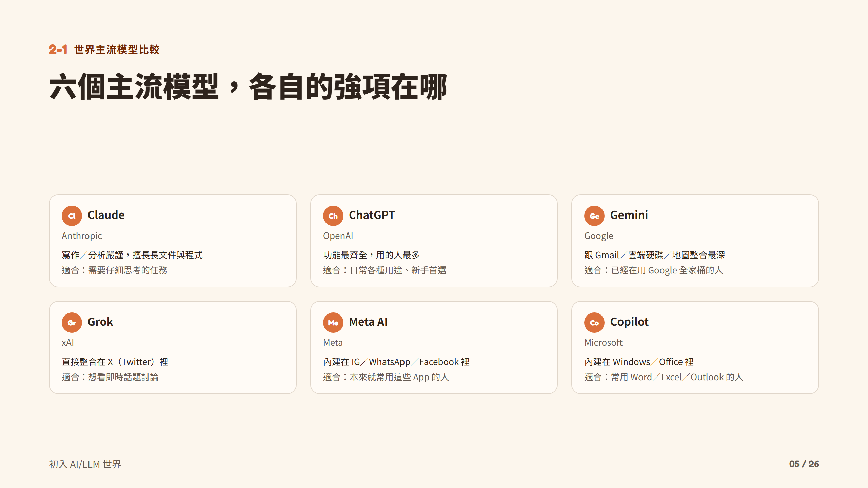The image size is (868, 488).
Task: Click the text '適合：常用 Word／Excel／Outlook 的人'
Action: pos(664,377)
